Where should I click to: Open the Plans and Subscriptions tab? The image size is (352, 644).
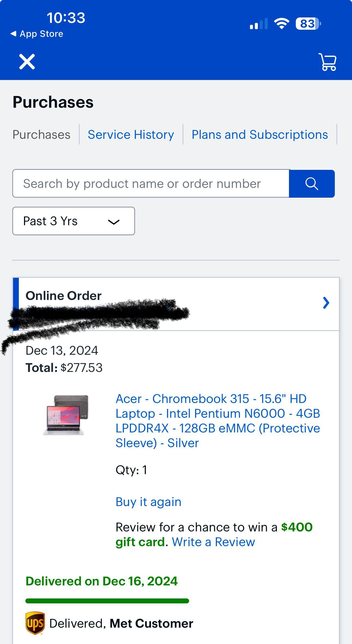pos(260,134)
